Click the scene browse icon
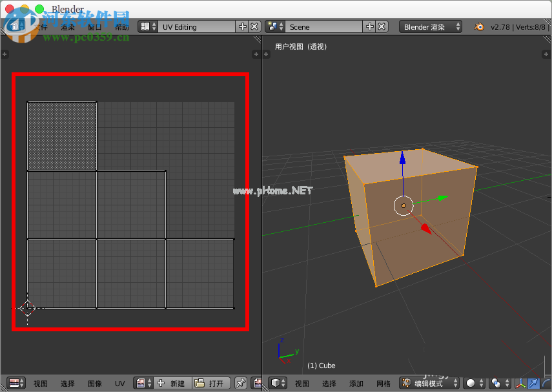 (274, 26)
